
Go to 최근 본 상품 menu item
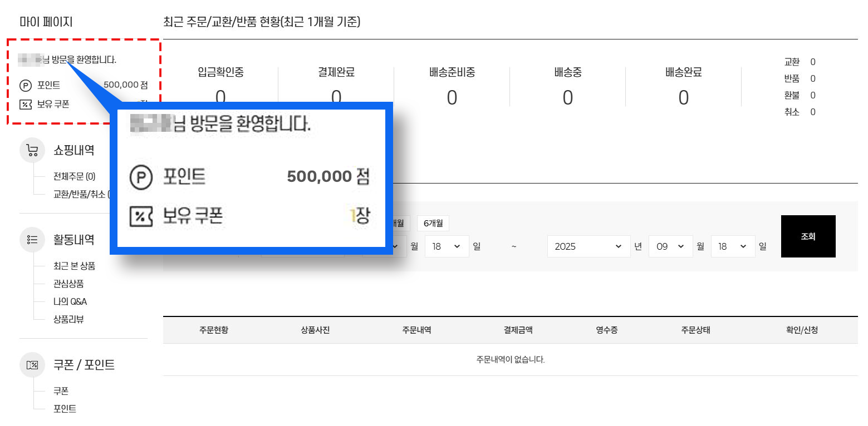pyautogui.click(x=74, y=266)
